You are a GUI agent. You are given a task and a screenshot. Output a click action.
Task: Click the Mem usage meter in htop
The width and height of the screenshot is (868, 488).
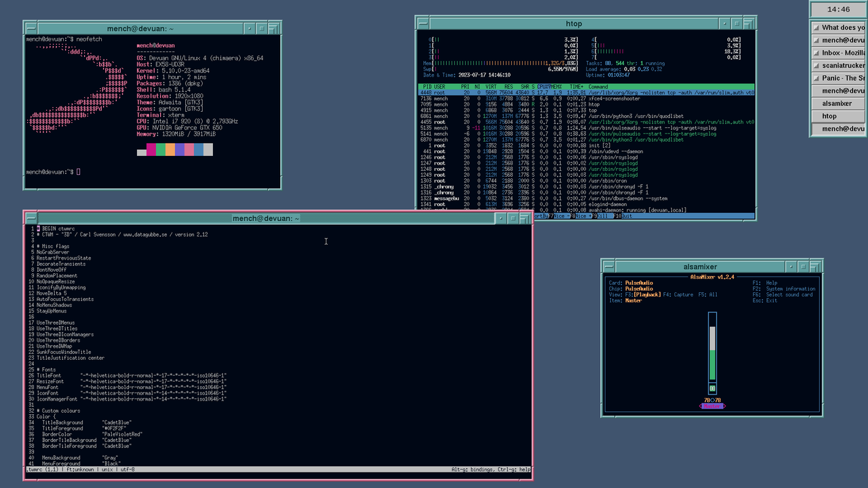tap(501, 63)
